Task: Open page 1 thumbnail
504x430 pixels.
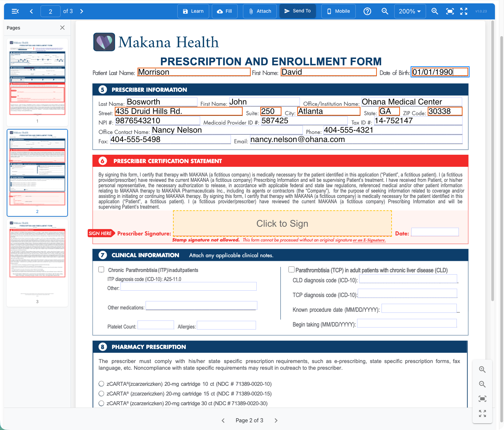Action: coord(37,78)
